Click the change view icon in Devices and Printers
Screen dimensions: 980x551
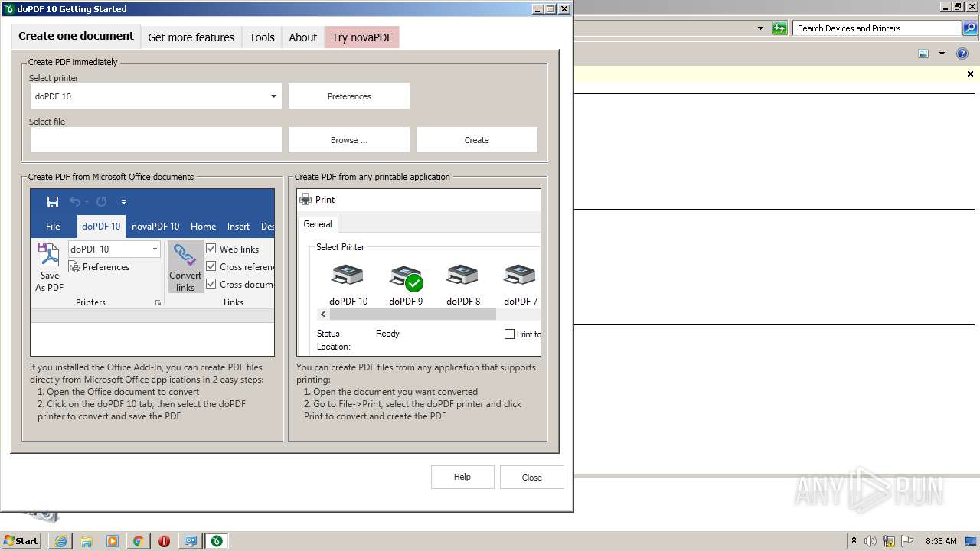(x=923, y=54)
